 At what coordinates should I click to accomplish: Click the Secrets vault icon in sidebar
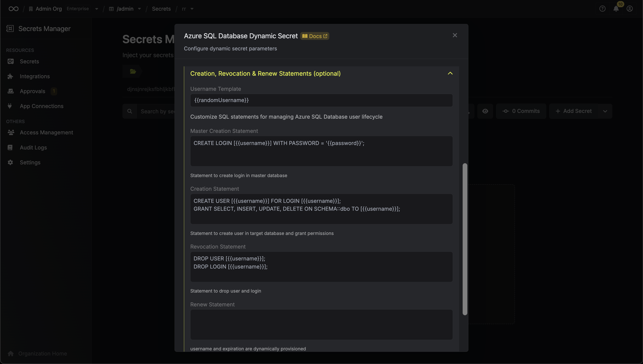(10, 61)
